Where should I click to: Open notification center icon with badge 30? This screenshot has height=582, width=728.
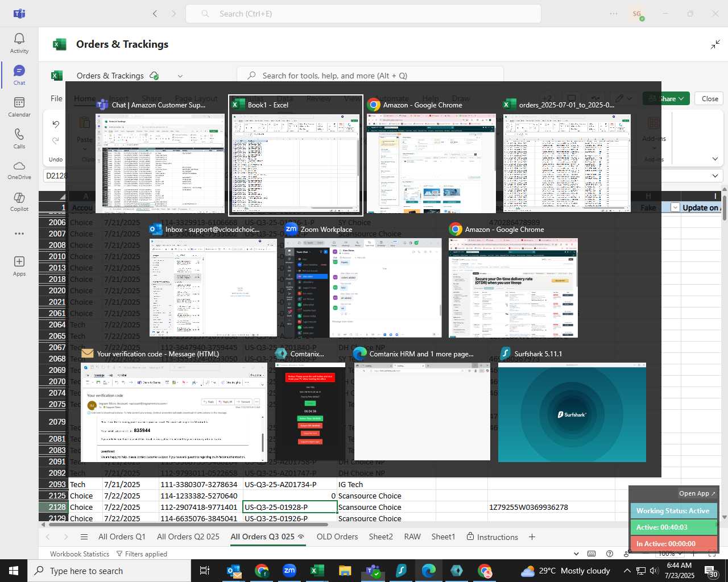711,571
